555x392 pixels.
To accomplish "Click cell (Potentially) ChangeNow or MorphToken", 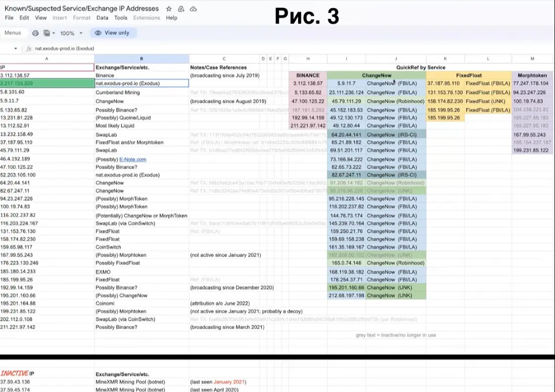I will pos(142,215).
